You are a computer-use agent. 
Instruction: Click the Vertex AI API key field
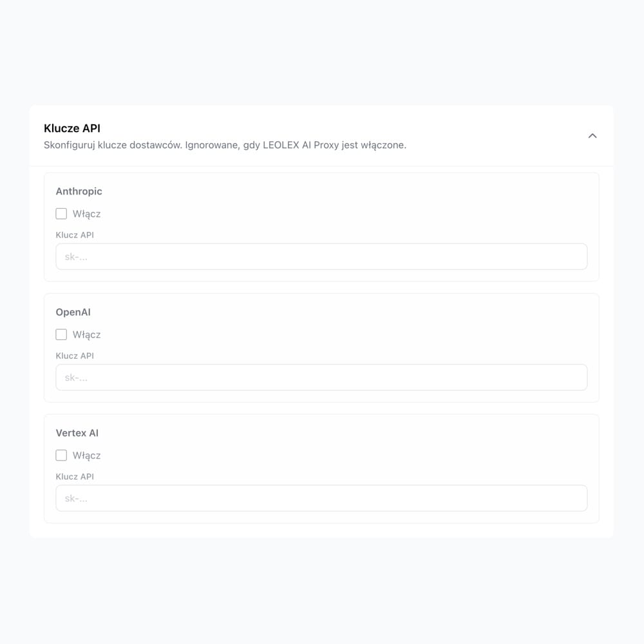321,498
